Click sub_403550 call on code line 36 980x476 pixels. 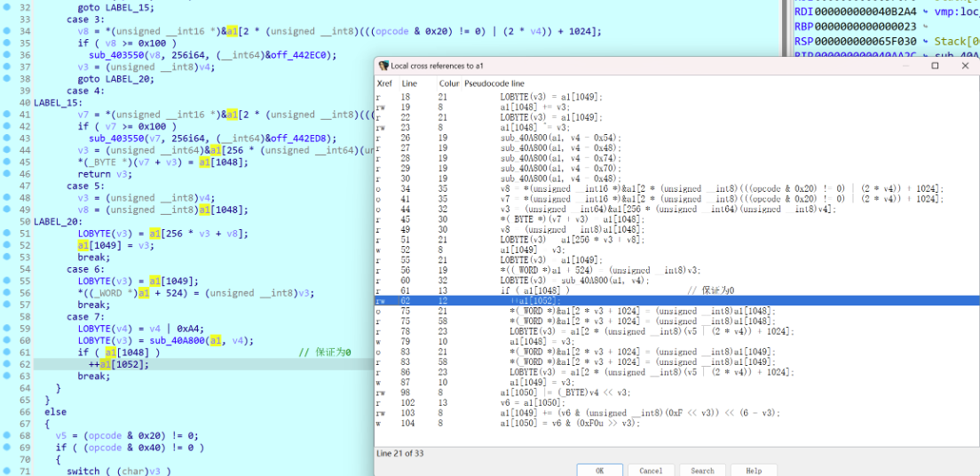pyautogui.click(x=114, y=55)
